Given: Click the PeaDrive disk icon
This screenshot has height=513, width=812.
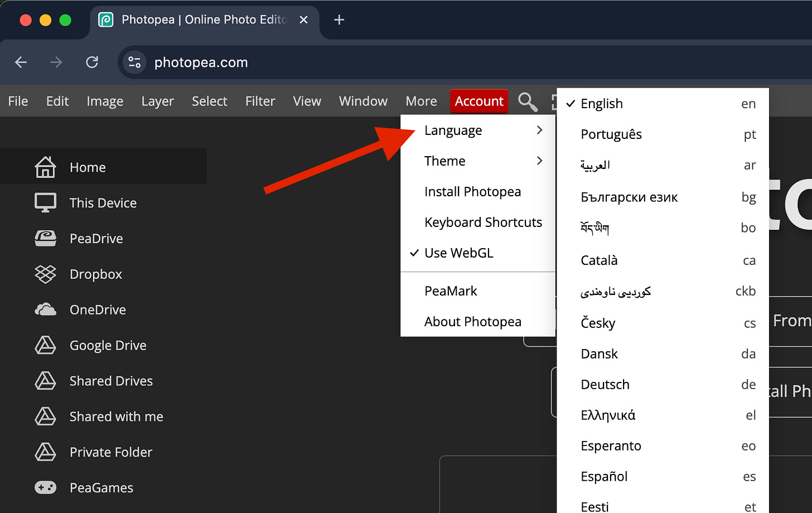Looking at the screenshot, I should [45, 238].
